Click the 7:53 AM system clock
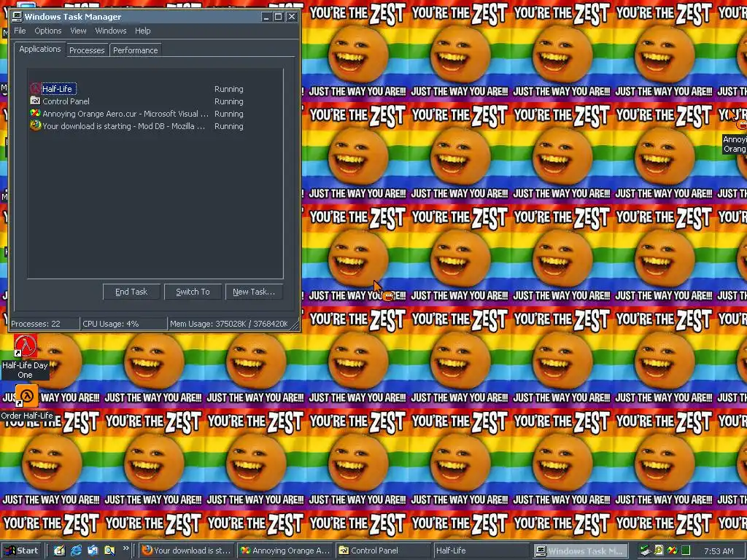Viewport: 747px width, 560px height. tap(719, 551)
